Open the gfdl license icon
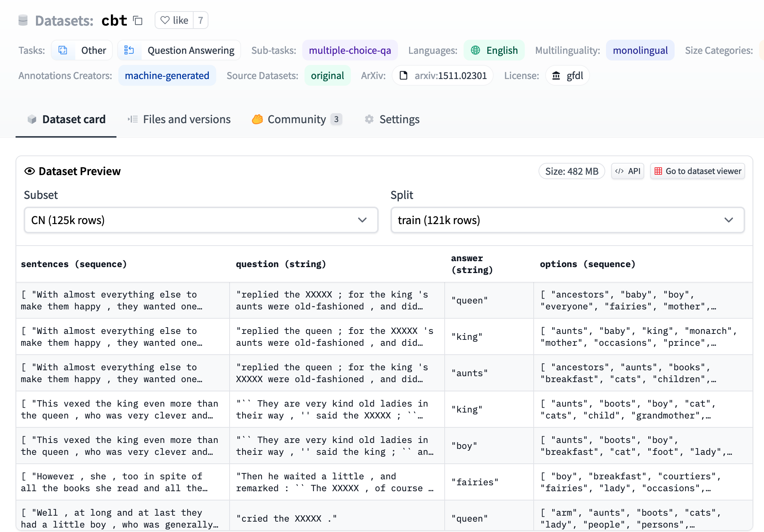 point(557,75)
